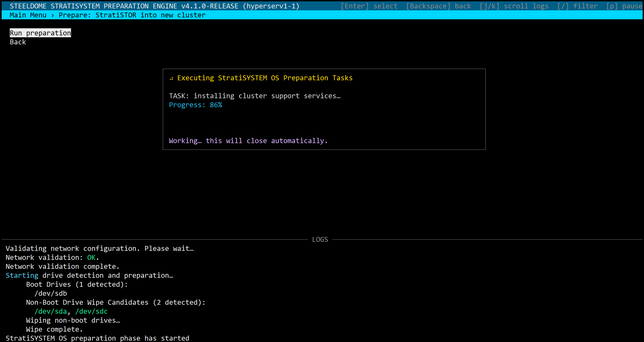The height and width of the screenshot is (342, 644).
Task: Click the spinner icon in dialog title
Action: 171,78
